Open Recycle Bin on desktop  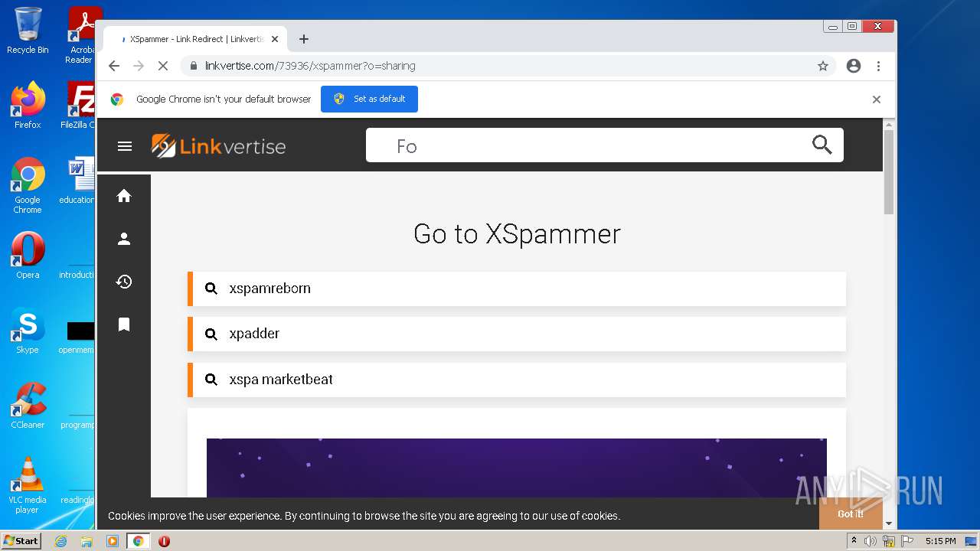[28, 31]
